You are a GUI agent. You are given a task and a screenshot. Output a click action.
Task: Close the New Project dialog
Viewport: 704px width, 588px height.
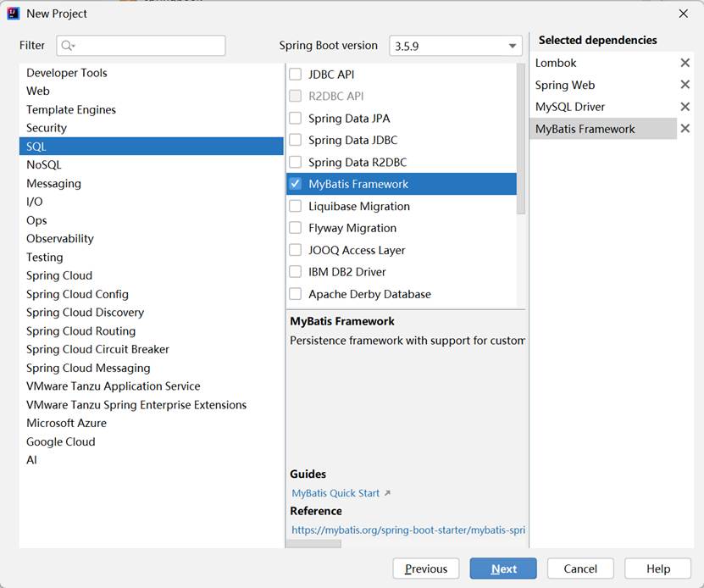coord(684,14)
